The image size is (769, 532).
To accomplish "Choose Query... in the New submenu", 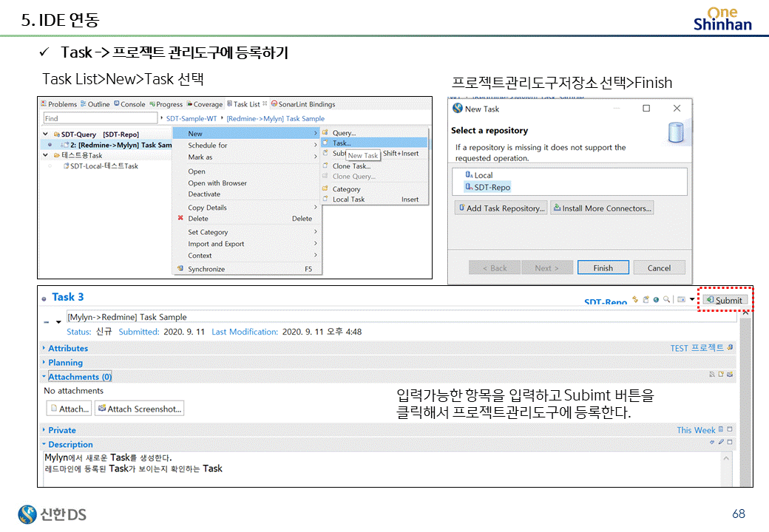I will (x=374, y=133).
